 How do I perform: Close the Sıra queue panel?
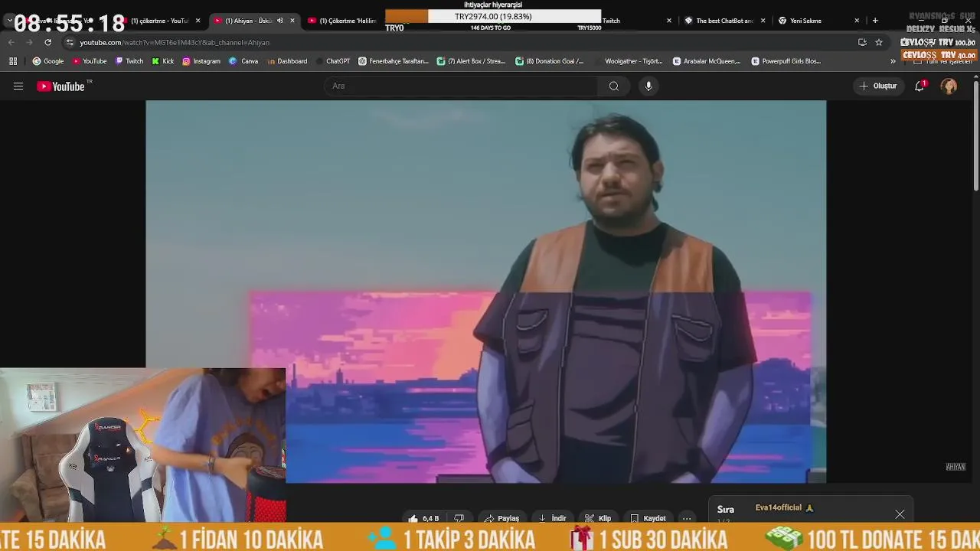tap(900, 514)
